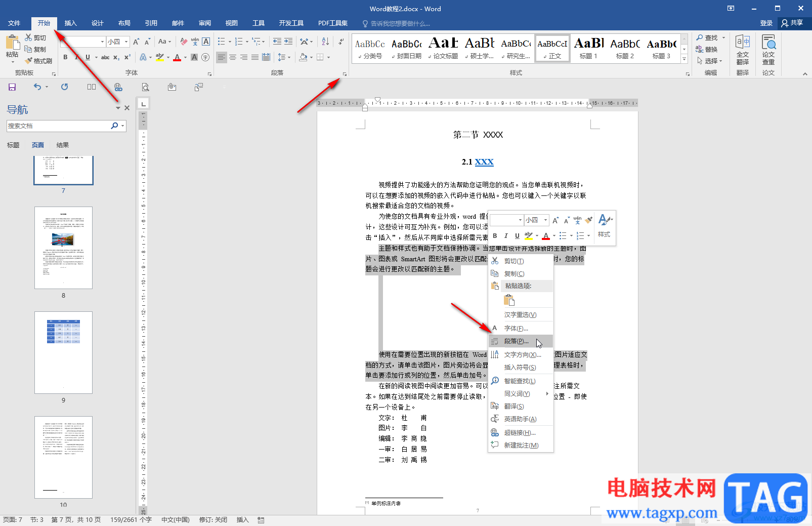
Task: Open the paragraph dialog launcher in ribbon
Action: click(x=345, y=74)
